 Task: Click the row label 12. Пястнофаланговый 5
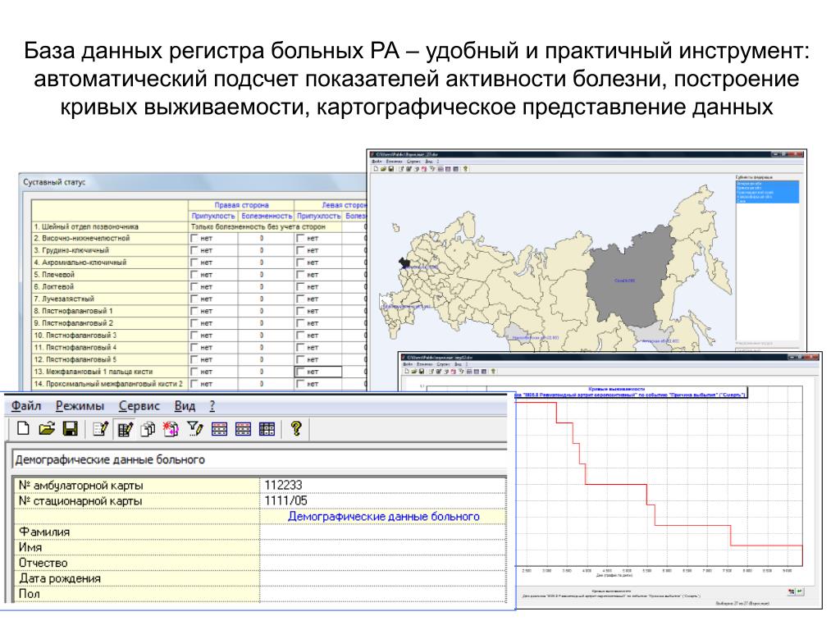(75, 359)
